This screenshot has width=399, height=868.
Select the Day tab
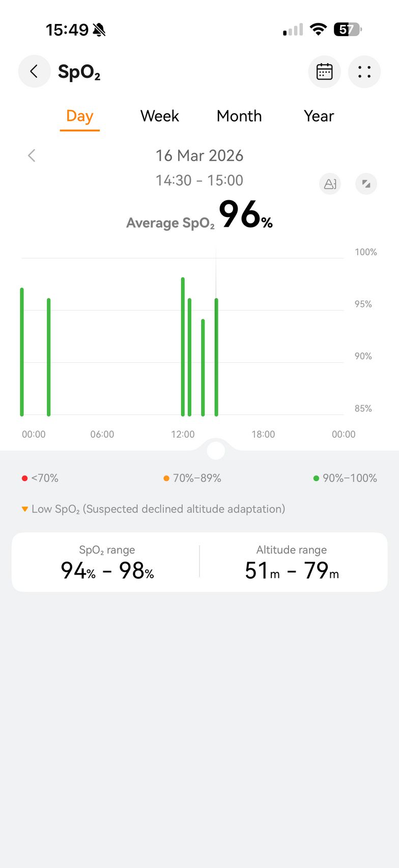(79, 116)
